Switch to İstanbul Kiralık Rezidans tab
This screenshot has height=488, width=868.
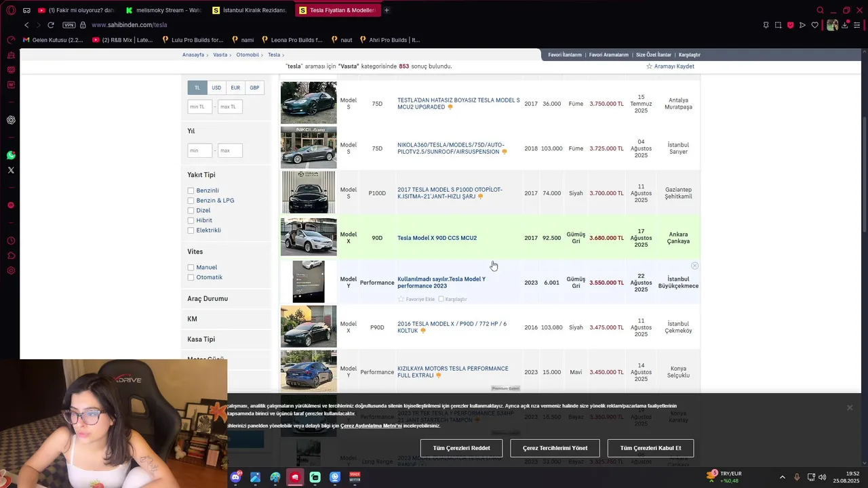coord(250,10)
